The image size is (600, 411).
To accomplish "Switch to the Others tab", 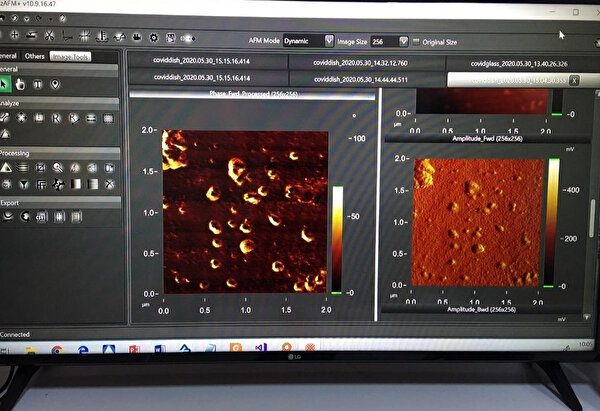I will coord(35,57).
